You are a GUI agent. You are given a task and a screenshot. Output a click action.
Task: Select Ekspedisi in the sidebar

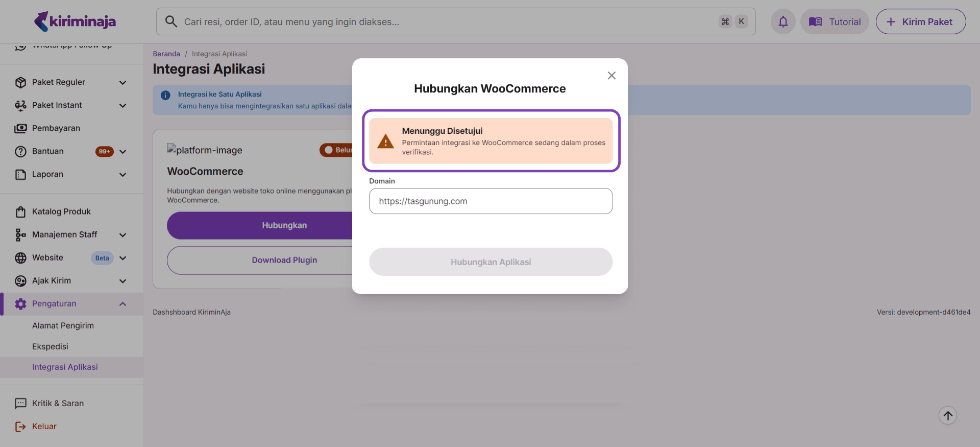(x=50, y=346)
